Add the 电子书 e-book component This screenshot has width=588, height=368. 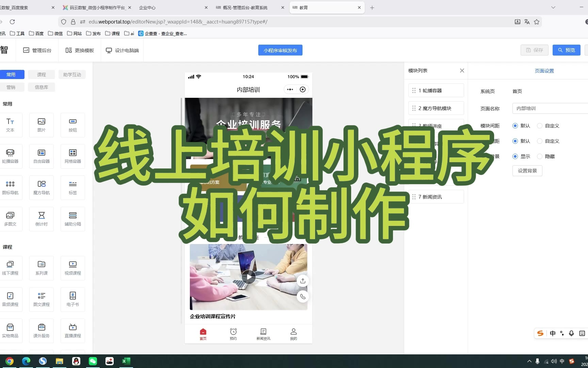tap(73, 299)
